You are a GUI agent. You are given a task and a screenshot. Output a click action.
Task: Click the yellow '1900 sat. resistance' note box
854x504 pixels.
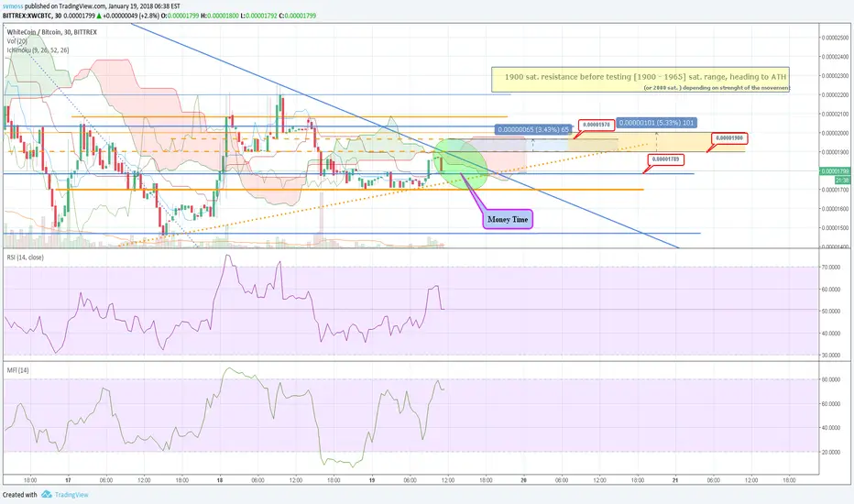640,80
